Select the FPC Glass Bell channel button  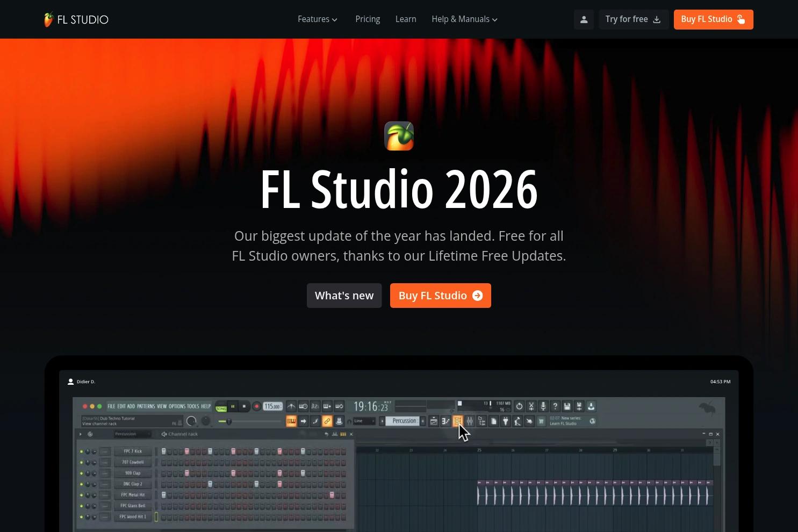click(133, 506)
